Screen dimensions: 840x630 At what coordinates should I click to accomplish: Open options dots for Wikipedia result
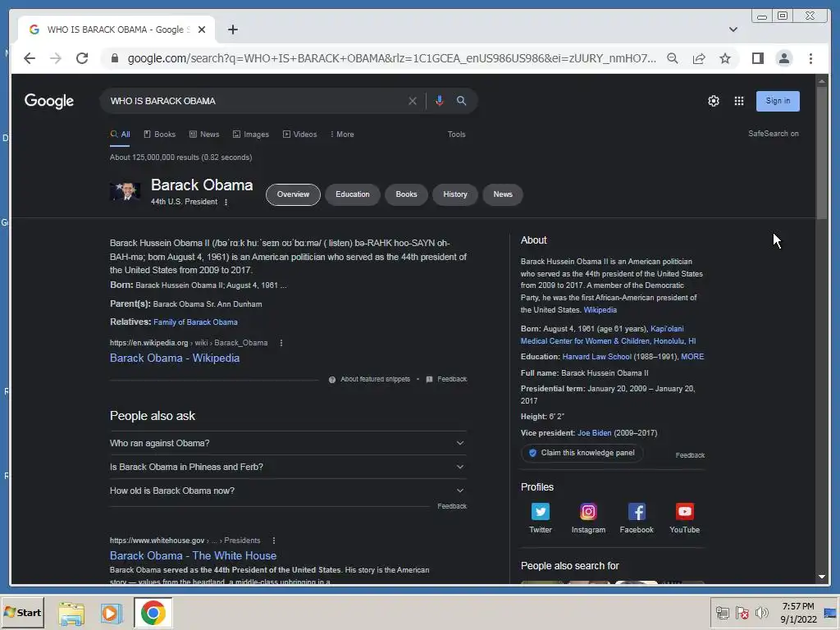tap(281, 343)
